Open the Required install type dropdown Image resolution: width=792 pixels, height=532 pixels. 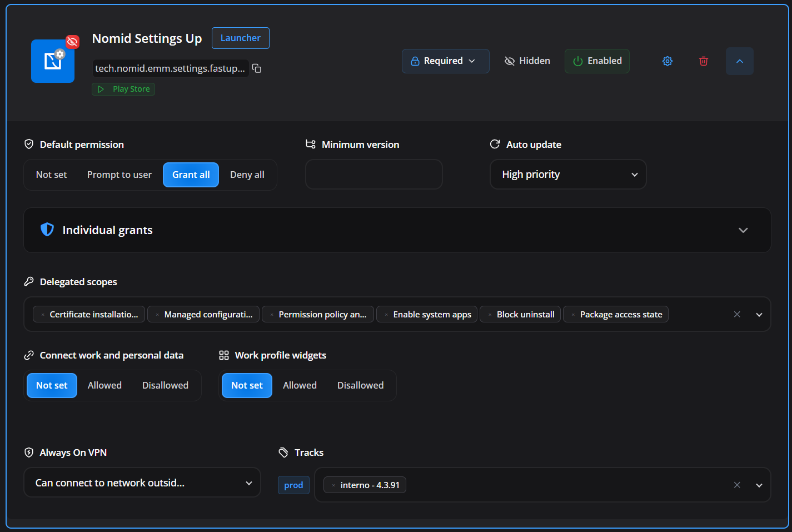pyautogui.click(x=446, y=61)
